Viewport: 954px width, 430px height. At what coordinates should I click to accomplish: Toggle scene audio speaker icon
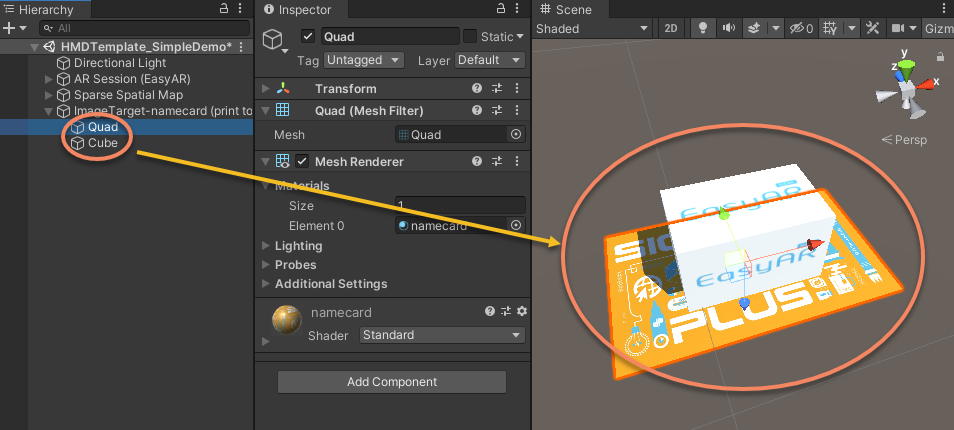pyautogui.click(x=728, y=28)
